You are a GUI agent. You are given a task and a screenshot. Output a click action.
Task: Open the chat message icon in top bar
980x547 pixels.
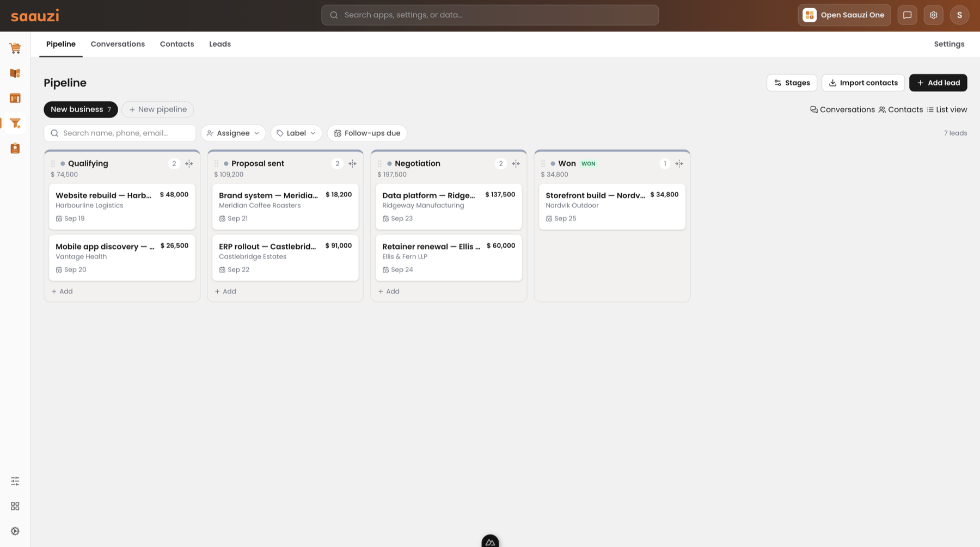point(907,15)
